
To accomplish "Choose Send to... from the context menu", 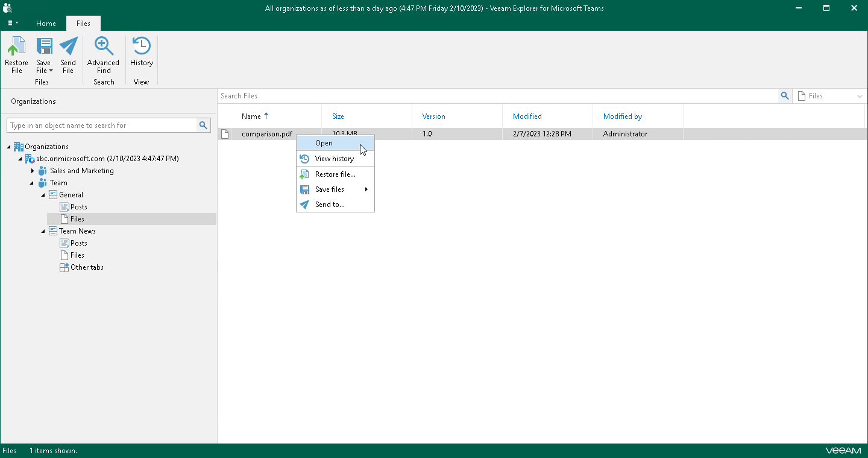I will tap(335, 205).
